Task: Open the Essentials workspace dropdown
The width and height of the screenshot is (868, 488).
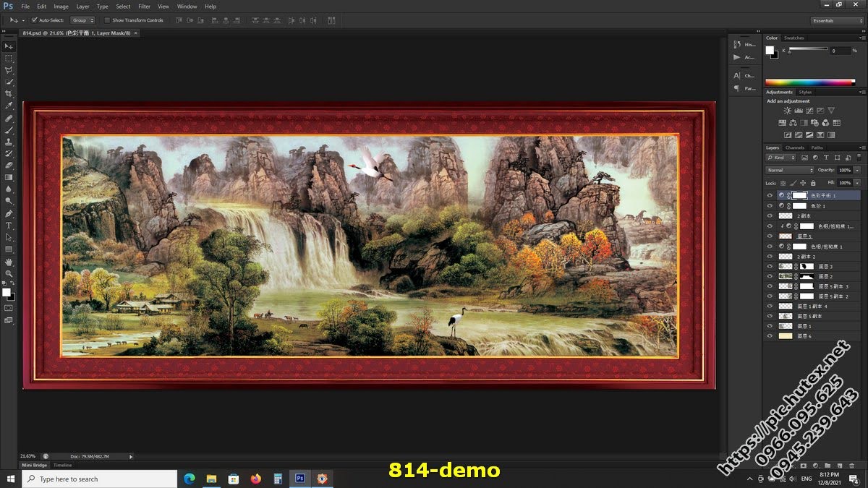Action: coord(837,20)
